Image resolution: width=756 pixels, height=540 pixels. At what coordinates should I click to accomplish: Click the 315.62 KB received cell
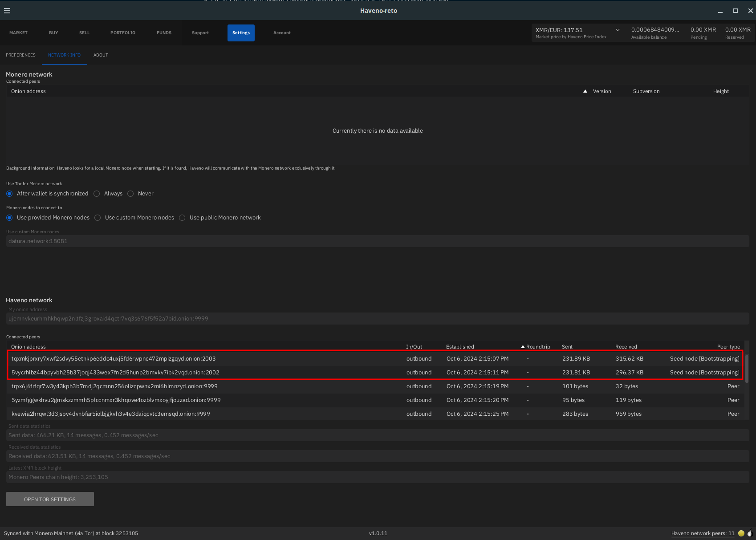630,359
